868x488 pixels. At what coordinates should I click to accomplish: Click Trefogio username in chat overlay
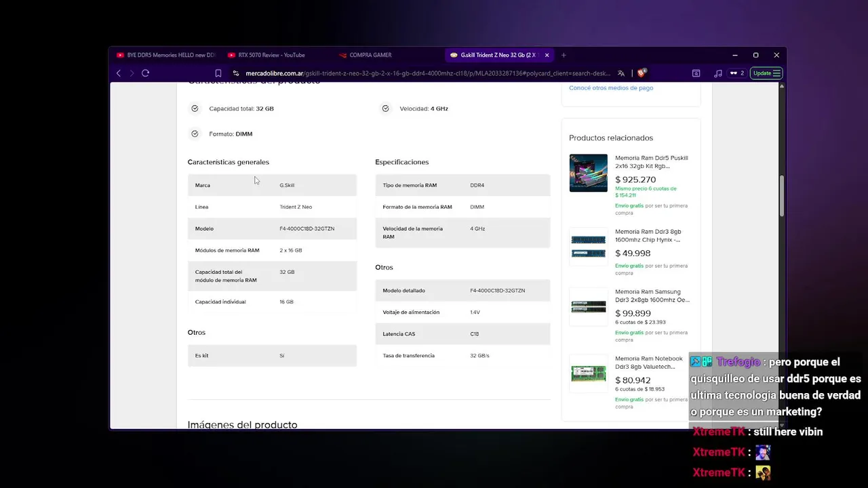click(738, 362)
